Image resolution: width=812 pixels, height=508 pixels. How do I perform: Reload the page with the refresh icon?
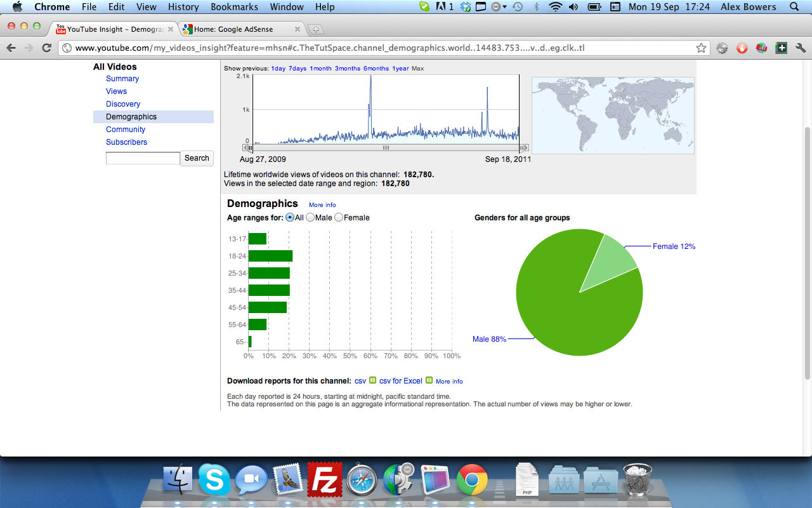(46, 48)
